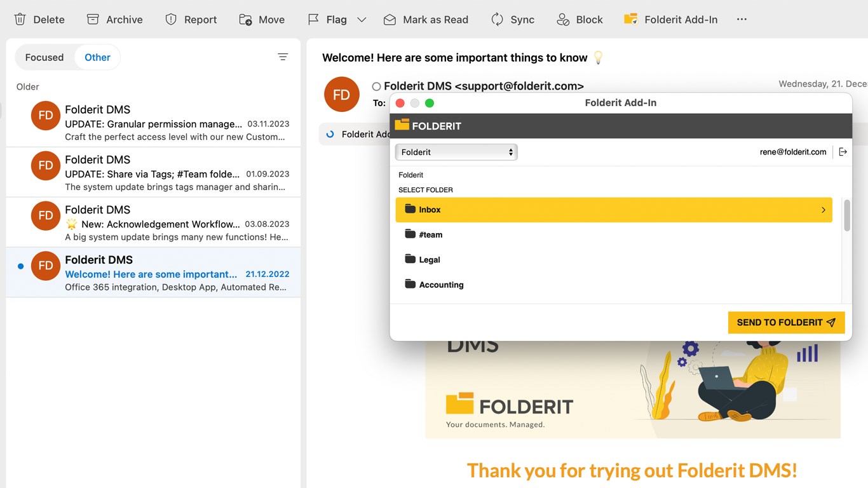This screenshot has height=488, width=868.
Task: Click the Block icon in toolbar
Action: point(563,20)
